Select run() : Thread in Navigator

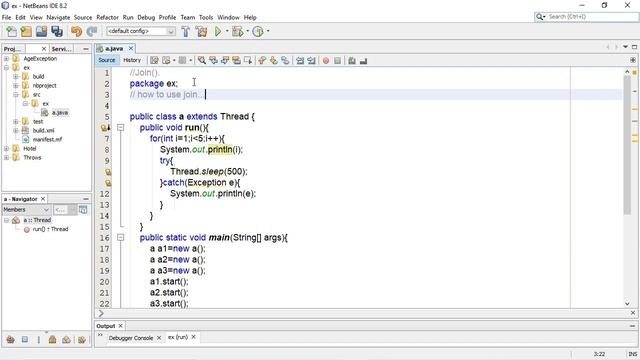(x=50, y=229)
